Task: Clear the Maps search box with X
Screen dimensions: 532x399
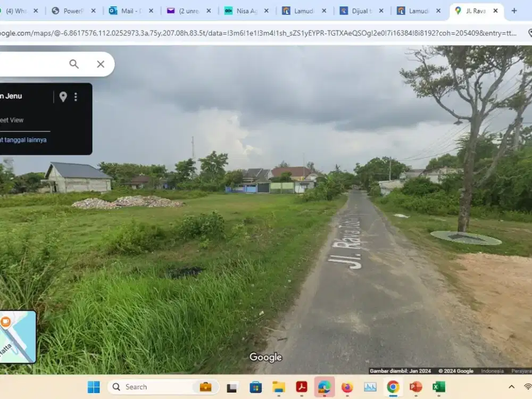Action: pyautogui.click(x=101, y=64)
